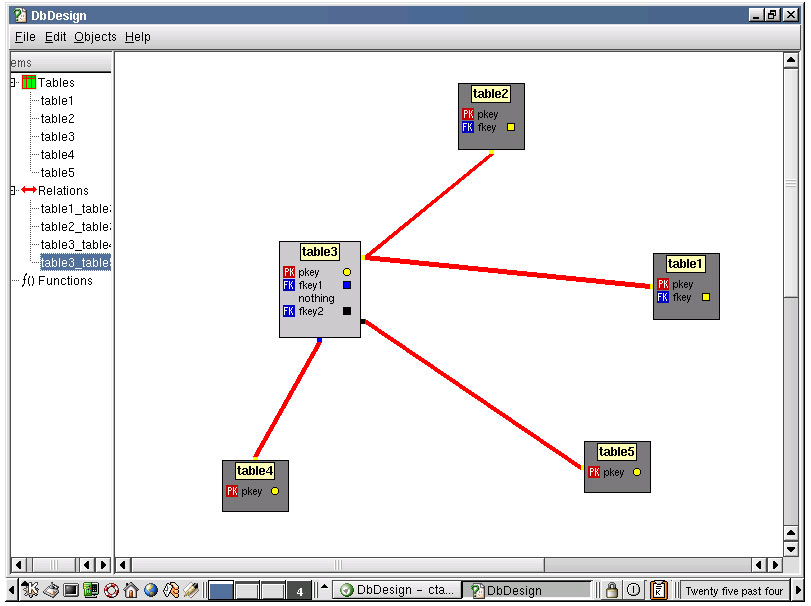Open the Help menu

coord(138,37)
